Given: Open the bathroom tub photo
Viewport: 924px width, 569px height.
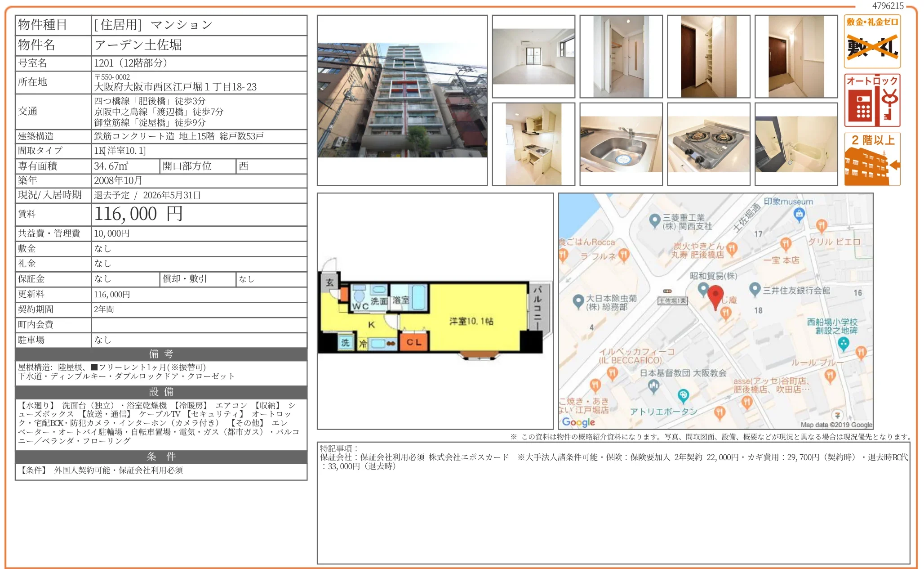Looking at the screenshot, I should point(796,144).
